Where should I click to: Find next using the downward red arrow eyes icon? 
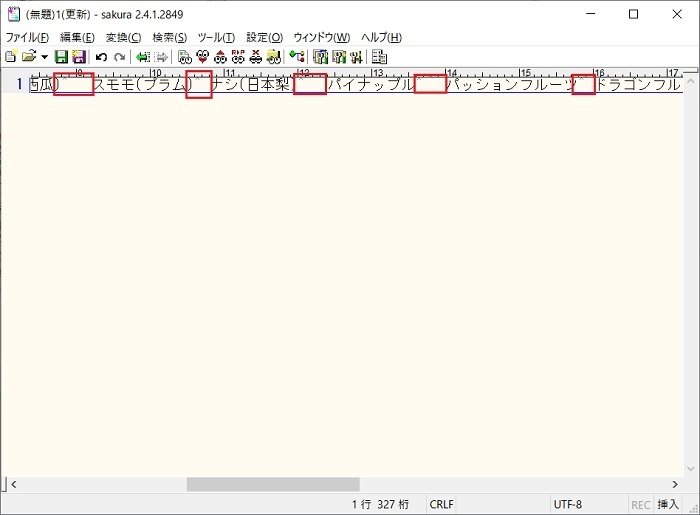tap(203, 57)
